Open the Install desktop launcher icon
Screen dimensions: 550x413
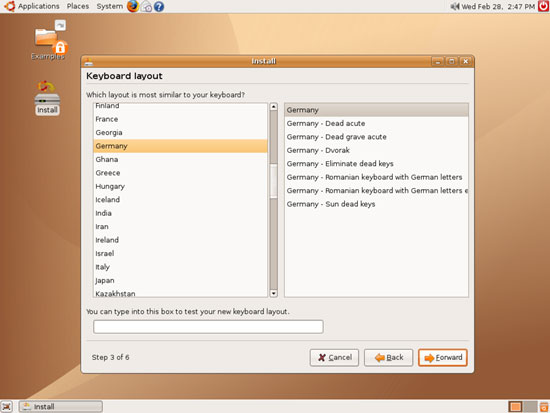coord(47,98)
